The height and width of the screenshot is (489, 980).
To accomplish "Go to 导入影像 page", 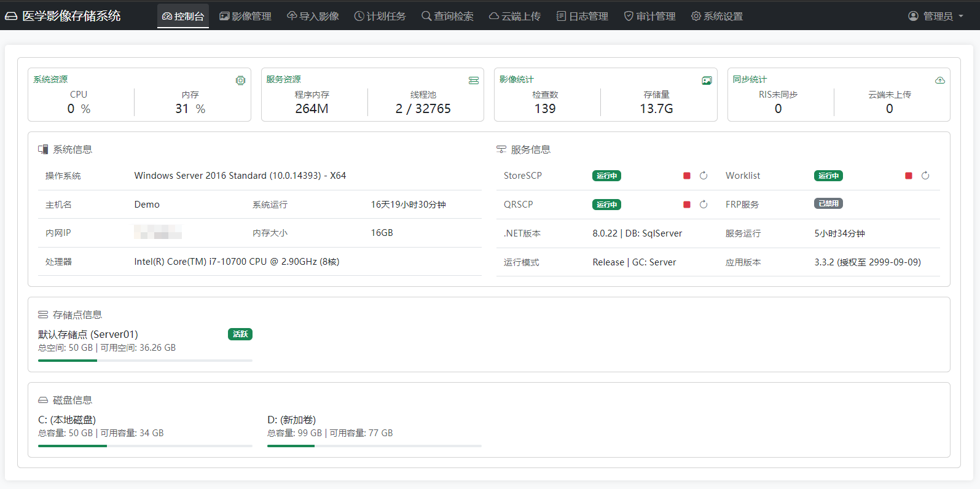I will pos(313,16).
